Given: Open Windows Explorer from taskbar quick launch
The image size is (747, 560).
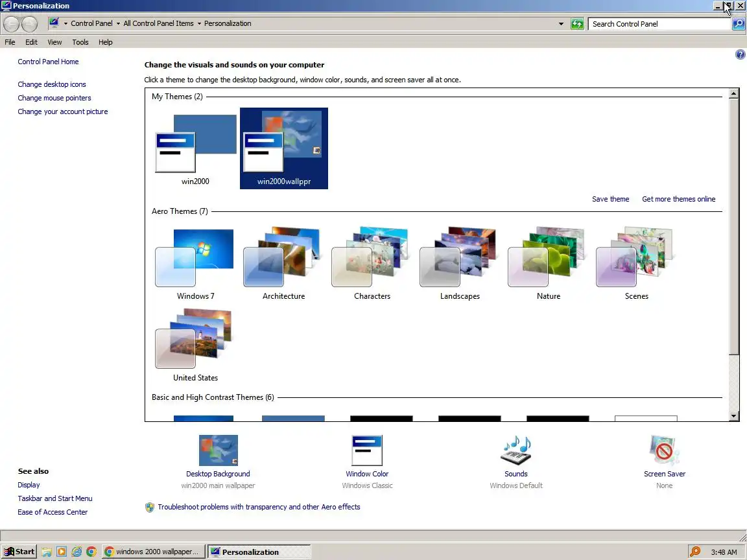Looking at the screenshot, I should point(46,552).
